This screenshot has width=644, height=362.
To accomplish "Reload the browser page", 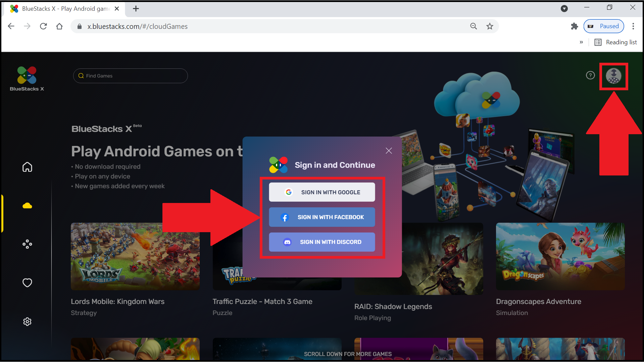I will (x=43, y=26).
